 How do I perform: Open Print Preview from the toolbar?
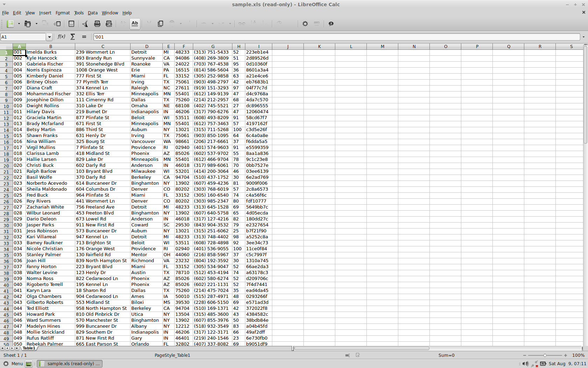point(109,24)
